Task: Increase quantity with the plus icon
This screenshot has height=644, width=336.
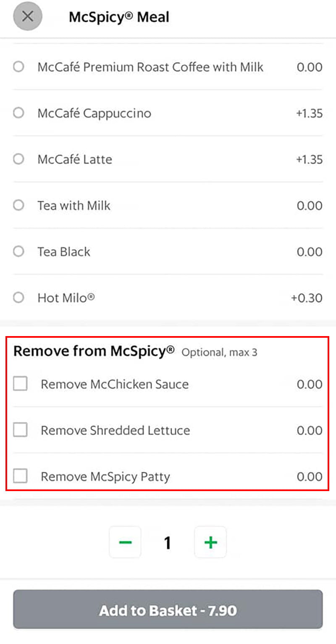Action: pos(210,542)
